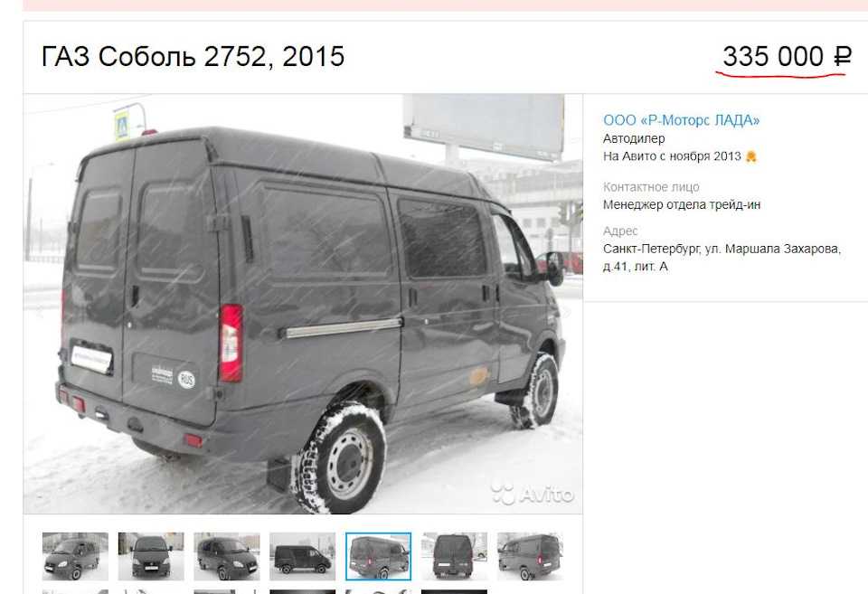The image size is (868, 594).
Task: Select first partially visible second-row thumbnail
Action: 75,592
